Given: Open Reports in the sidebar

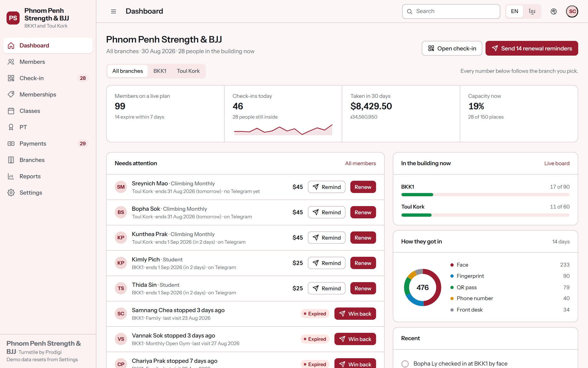Looking at the screenshot, I should 48,176.
